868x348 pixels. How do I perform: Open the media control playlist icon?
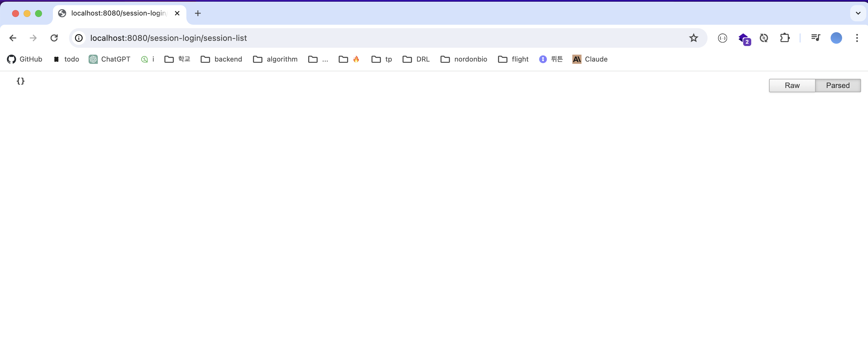click(x=815, y=38)
